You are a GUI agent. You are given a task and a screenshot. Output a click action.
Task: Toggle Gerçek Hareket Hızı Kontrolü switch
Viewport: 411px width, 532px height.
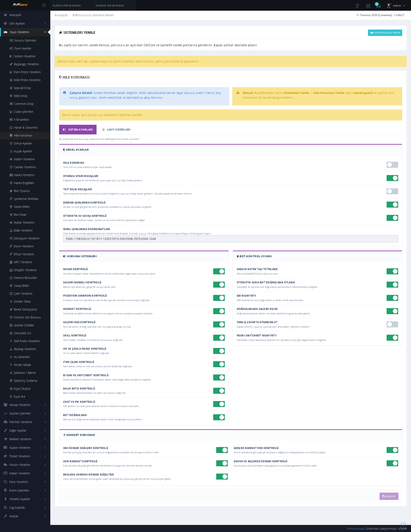[392, 450]
